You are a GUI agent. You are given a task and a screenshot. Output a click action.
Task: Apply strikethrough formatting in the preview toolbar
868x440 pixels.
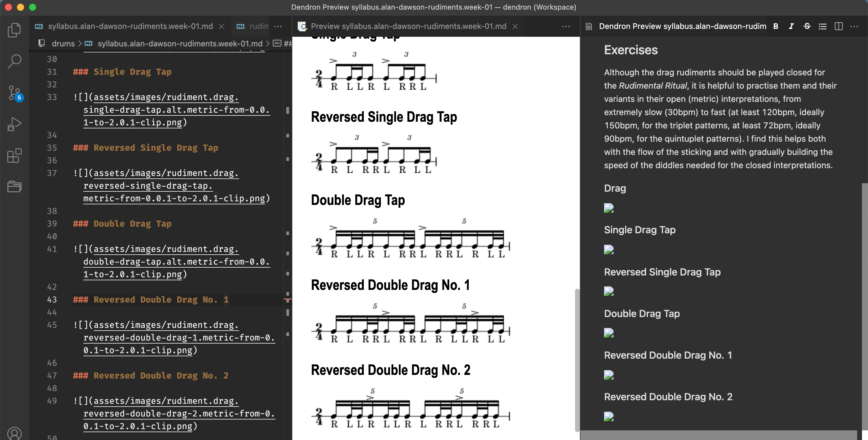point(807,26)
